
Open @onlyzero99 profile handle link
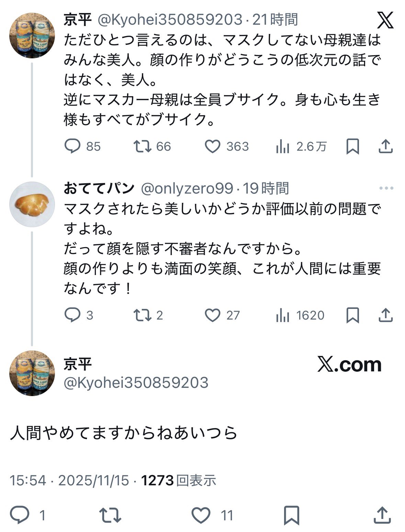[x=187, y=188]
